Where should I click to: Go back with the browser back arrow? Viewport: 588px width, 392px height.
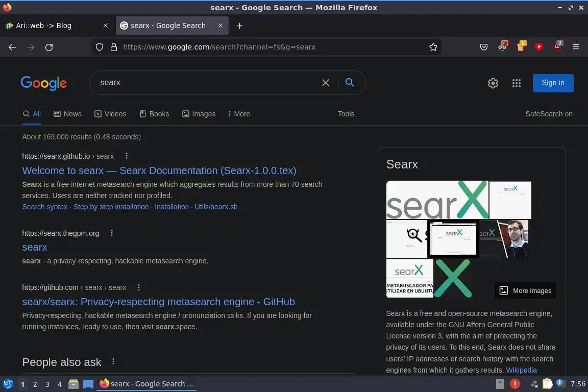coord(12,47)
